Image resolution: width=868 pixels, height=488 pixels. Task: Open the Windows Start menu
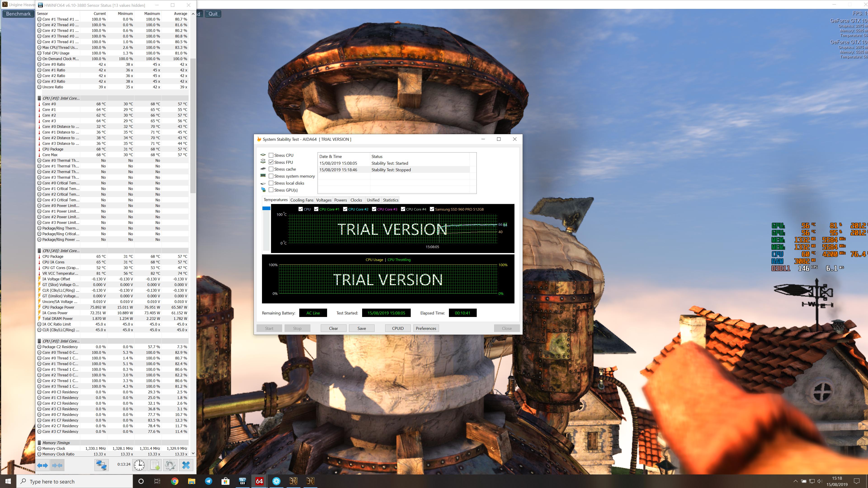(8, 481)
